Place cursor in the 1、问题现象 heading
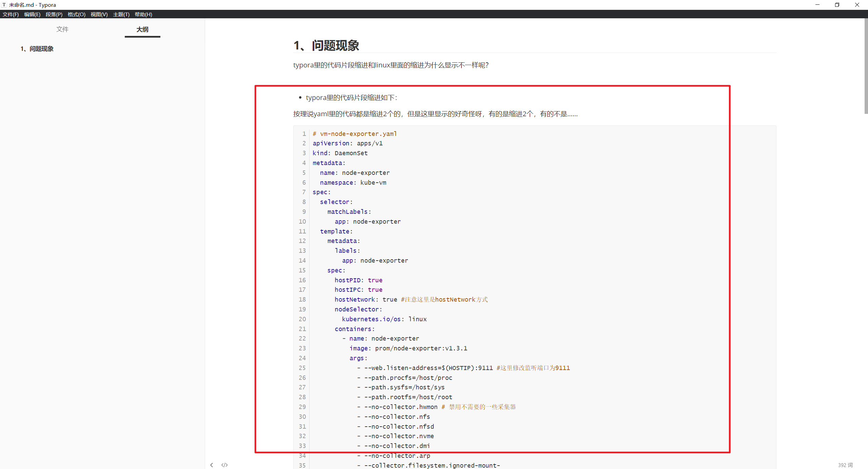The width and height of the screenshot is (868, 469). point(326,45)
